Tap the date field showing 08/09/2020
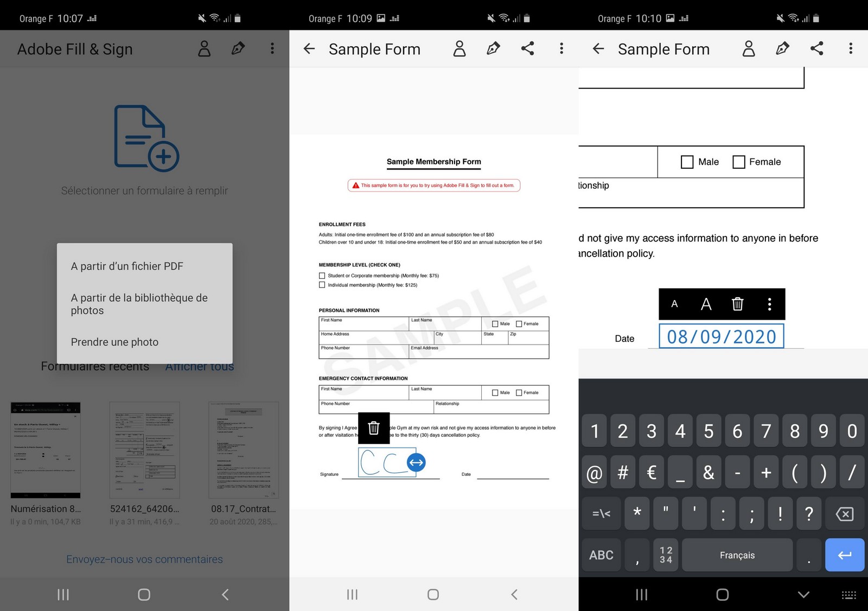 [x=721, y=336]
